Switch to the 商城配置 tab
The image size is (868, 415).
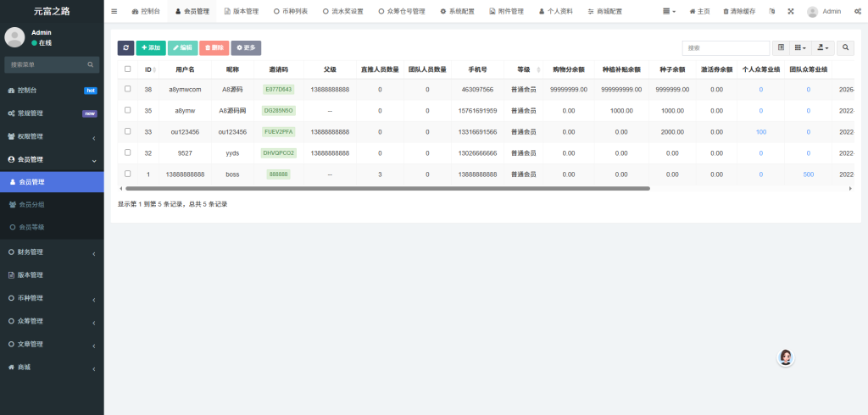pos(605,11)
